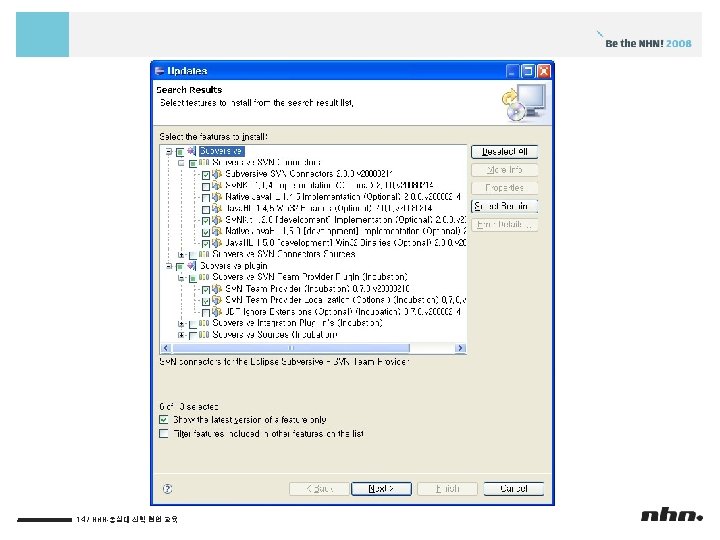
Task: Click the Next > button
Action: click(x=381, y=489)
